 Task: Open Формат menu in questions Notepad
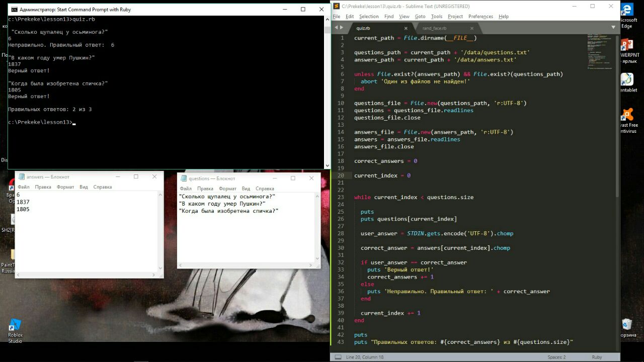[x=227, y=189]
